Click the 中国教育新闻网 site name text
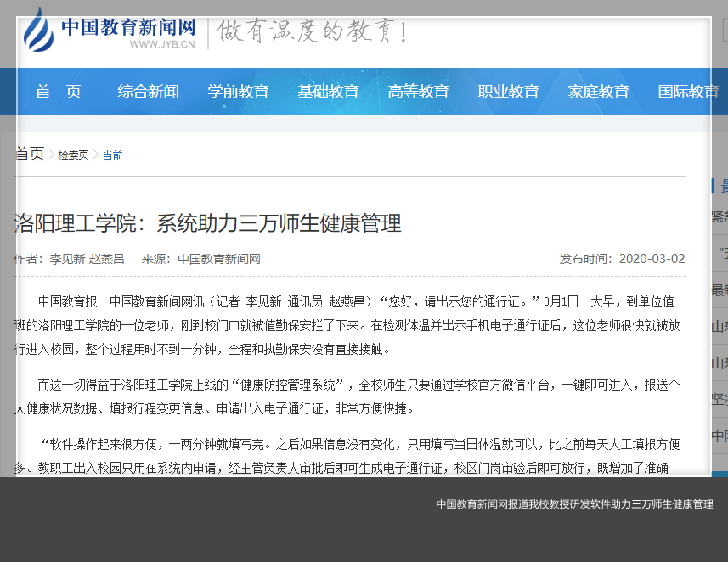Viewport: 728px width, 562px height. pos(127,25)
